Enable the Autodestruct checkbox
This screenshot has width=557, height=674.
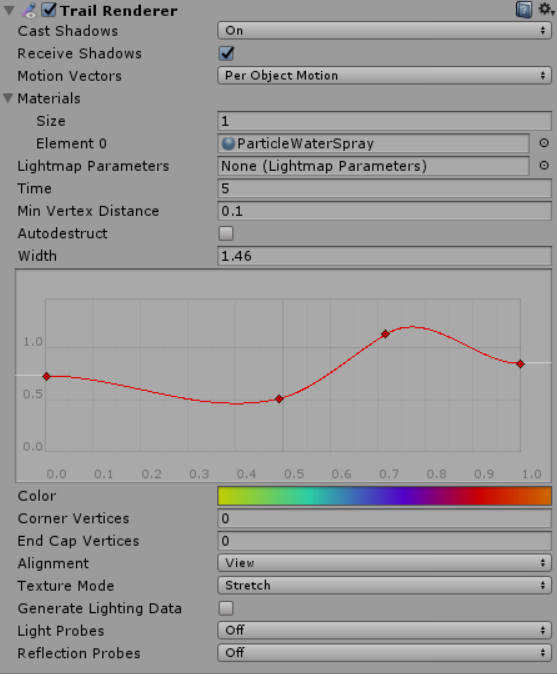point(226,233)
